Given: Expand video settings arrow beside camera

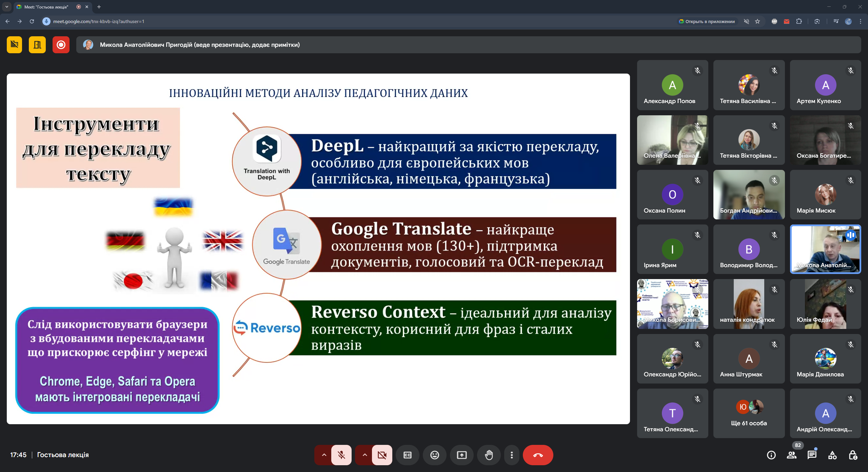Looking at the screenshot, I should click(364, 455).
